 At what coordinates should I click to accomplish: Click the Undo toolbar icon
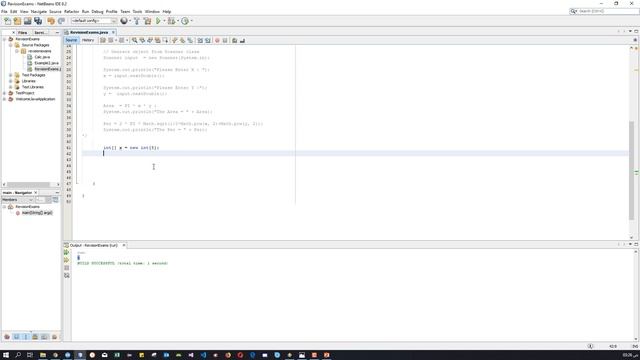(x=51, y=21)
